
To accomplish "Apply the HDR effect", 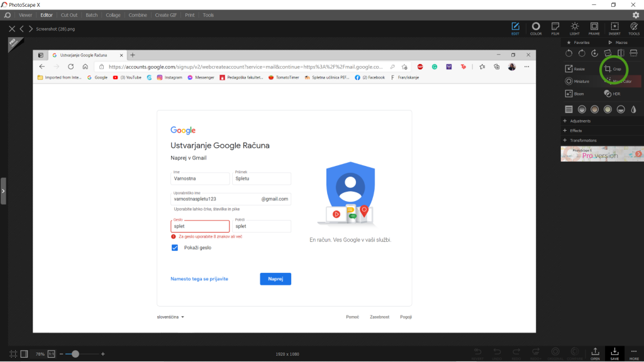I will pyautogui.click(x=612, y=94).
